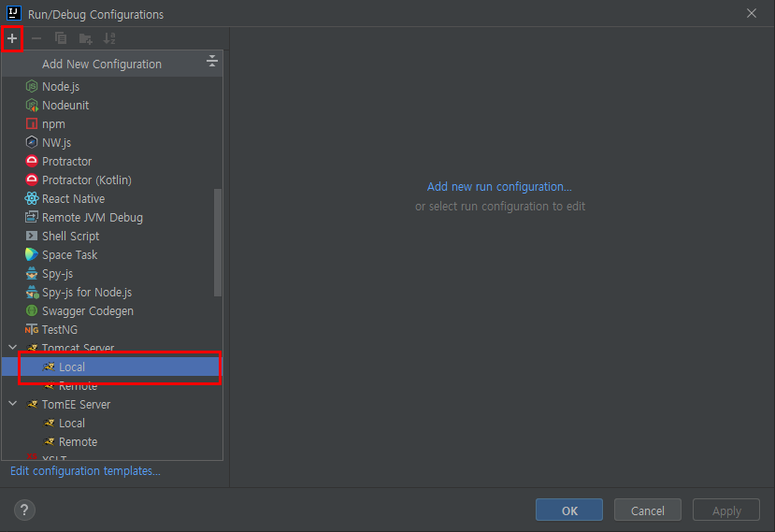This screenshot has height=532, width=775.
Task: Click the Create New Folder toolbar icon
Action: click(x=85, y=38)
